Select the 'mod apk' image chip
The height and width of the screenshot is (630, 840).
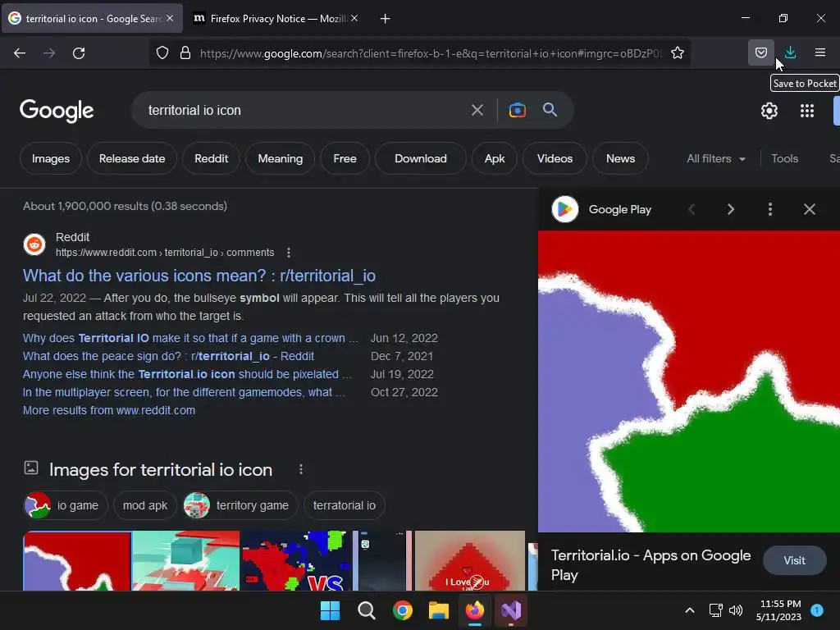coord(144,505)
